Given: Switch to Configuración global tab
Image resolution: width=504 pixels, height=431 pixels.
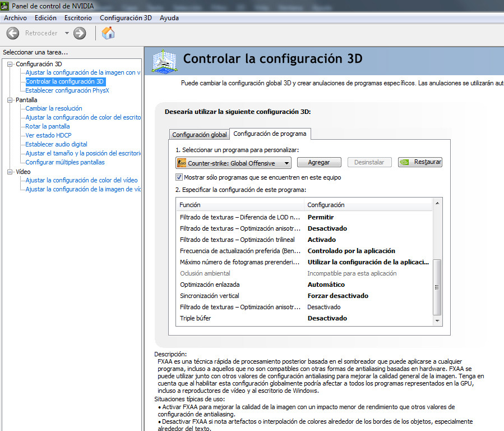Looking at the screenshot, I should [x=199, y=135].
